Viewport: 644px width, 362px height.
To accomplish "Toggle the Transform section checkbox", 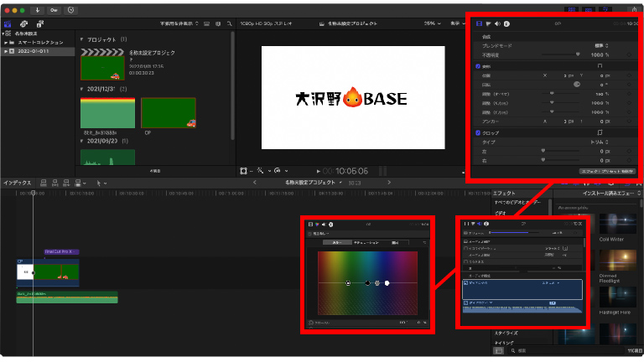I will pos(478,66).
